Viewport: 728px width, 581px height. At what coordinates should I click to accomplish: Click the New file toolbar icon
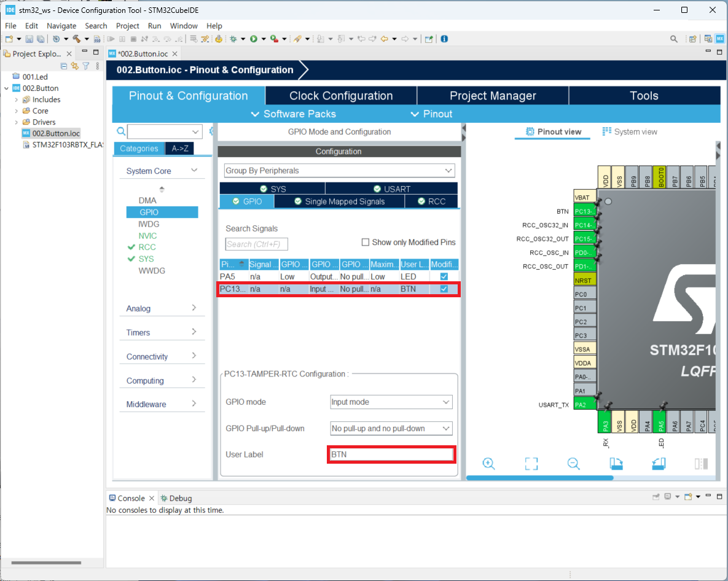click(9, 39)
